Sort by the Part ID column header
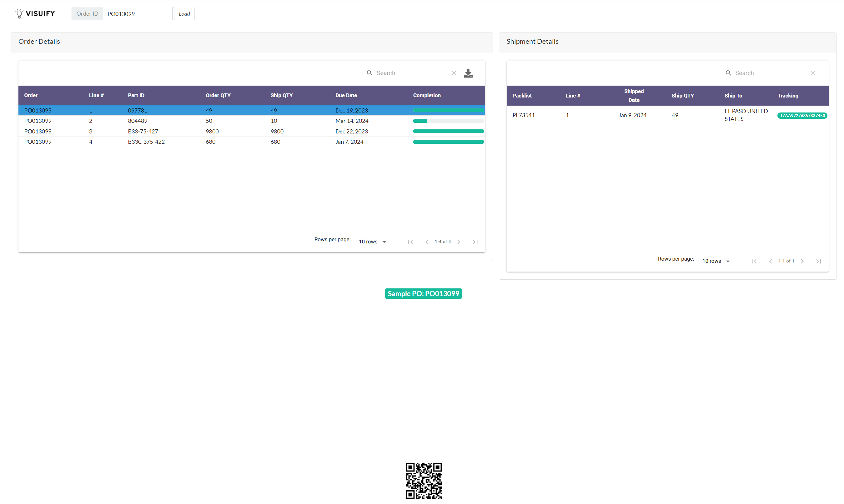 (x=136, y=95)
